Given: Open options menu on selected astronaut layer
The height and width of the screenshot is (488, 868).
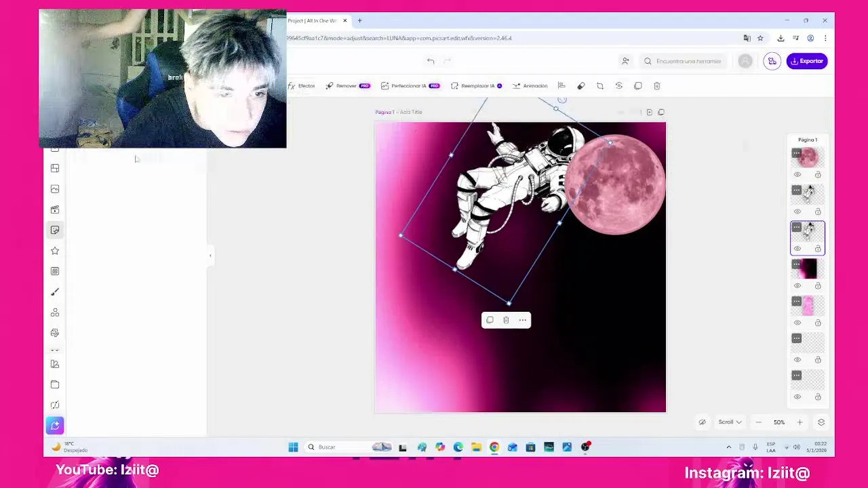Looking at the screenshot, I should coord(797,227).
